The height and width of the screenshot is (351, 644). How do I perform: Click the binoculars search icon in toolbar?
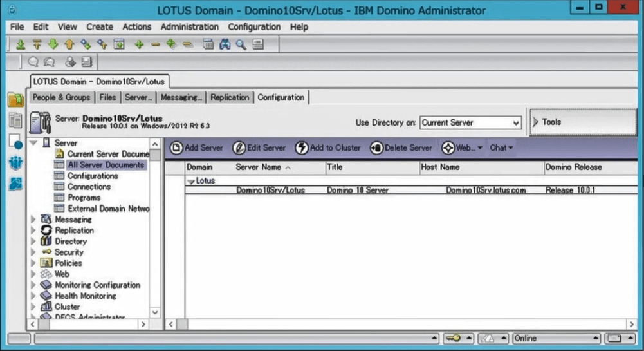click(x=225, y=44)
